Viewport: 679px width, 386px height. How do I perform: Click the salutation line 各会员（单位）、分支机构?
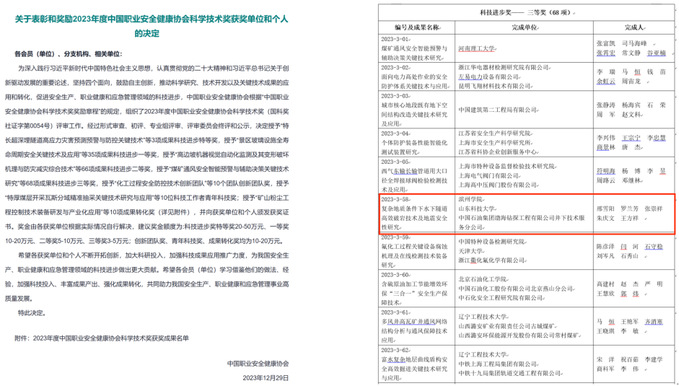tap(68, 54)
